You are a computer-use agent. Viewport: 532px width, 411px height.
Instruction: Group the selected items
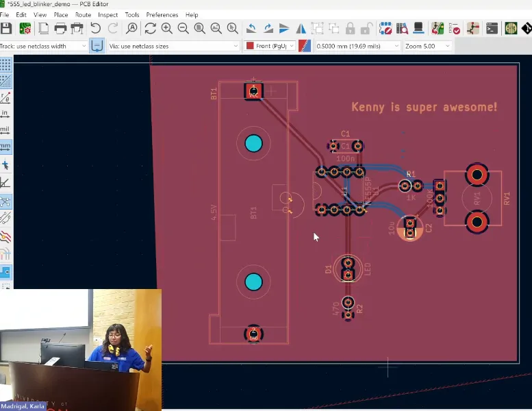coord(317,29)
